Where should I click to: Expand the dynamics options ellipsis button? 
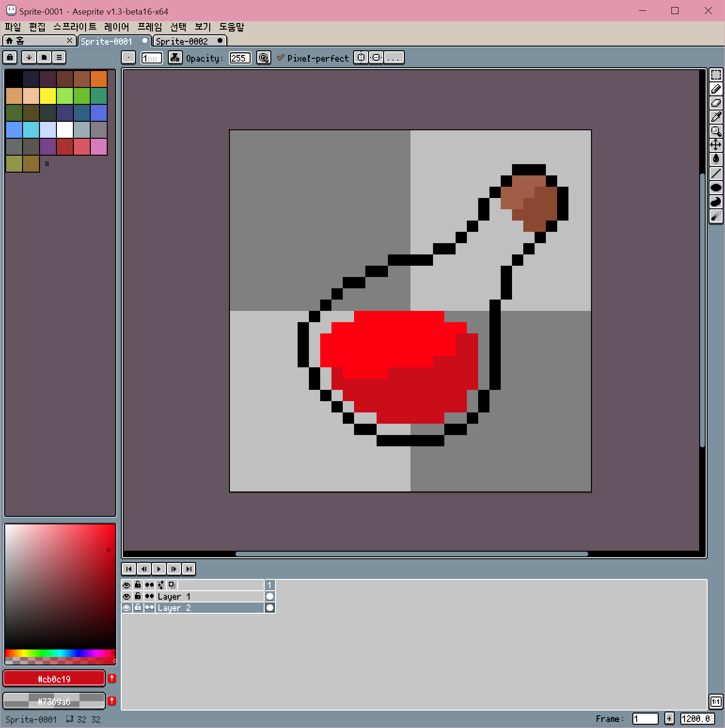tap(394, 58)
